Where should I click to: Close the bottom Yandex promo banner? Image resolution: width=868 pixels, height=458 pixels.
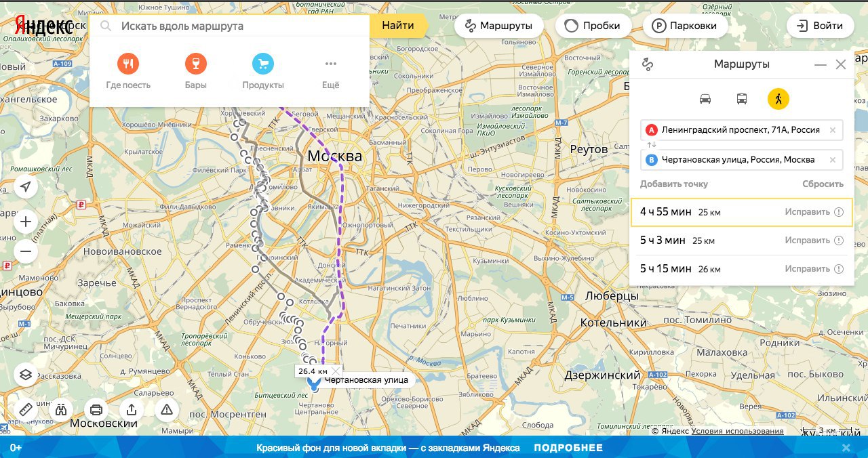tap(846, 448)
